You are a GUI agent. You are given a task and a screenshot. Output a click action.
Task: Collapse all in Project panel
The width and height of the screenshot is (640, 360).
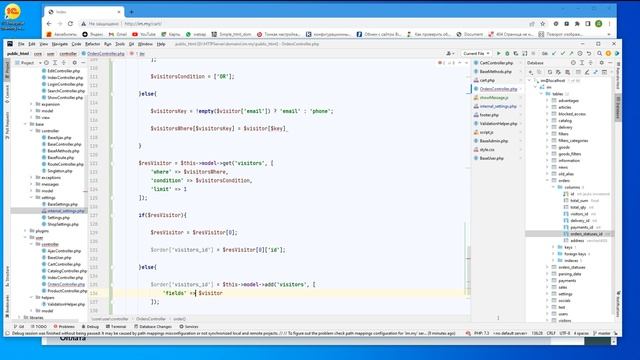pos(64,63)
